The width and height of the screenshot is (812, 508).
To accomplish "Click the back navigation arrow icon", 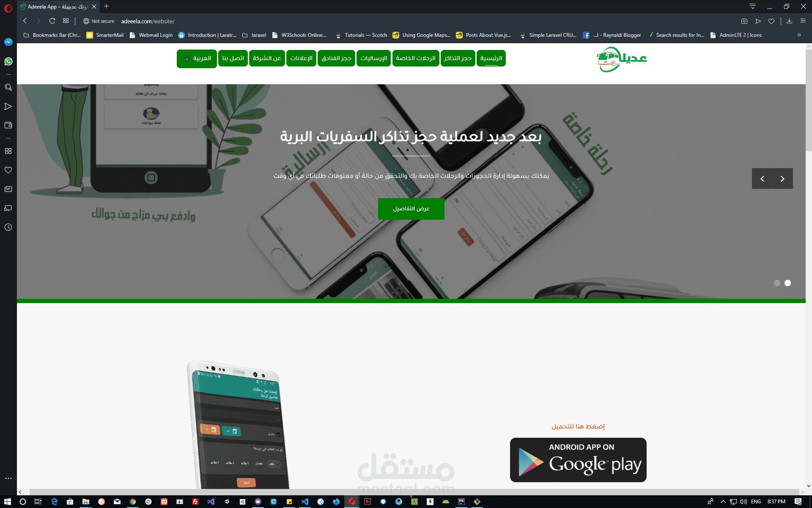I will click(x=25, y=21).
